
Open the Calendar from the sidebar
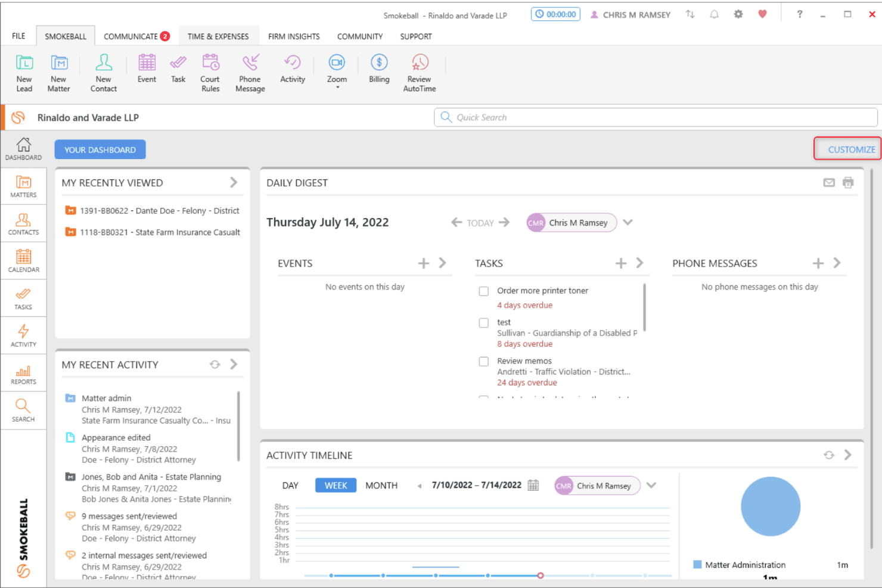(x=23, y=261)
